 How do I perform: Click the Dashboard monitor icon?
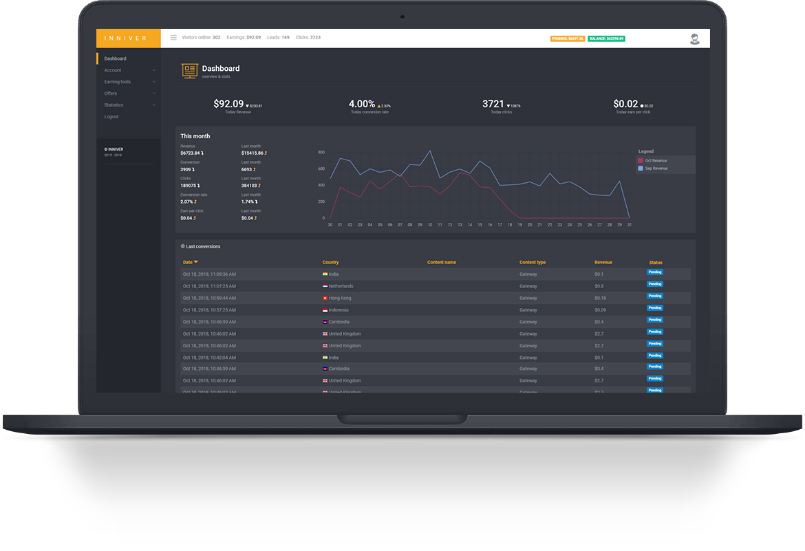[189, 71]
